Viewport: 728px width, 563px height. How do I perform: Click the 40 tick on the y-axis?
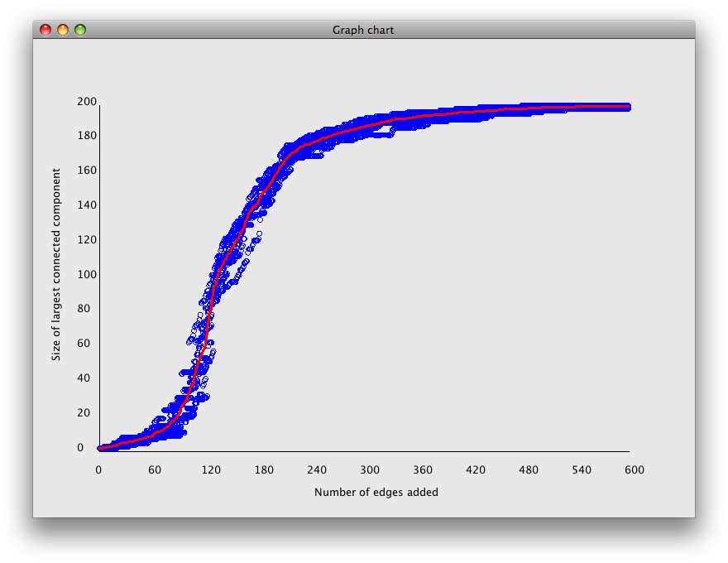(x=83, y=378)
